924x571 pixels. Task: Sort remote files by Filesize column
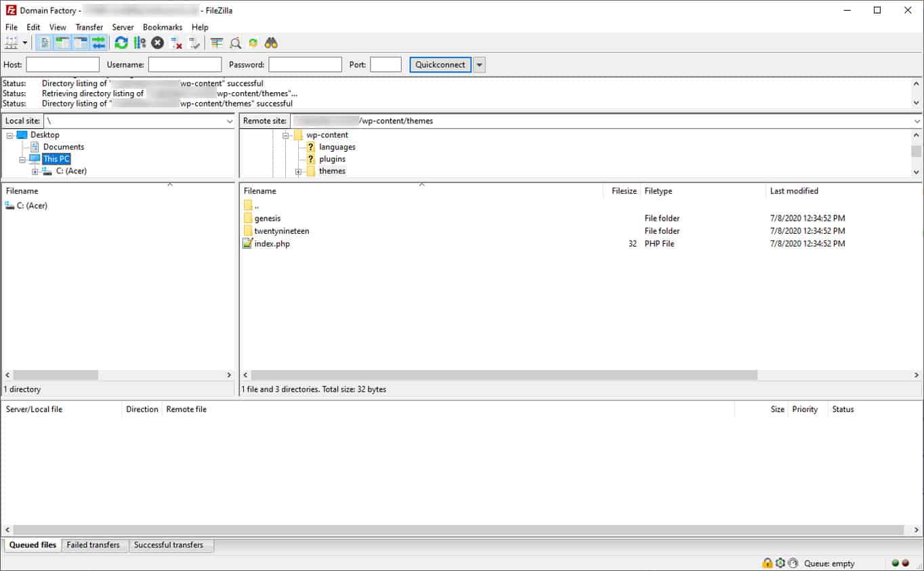(623, 191)
